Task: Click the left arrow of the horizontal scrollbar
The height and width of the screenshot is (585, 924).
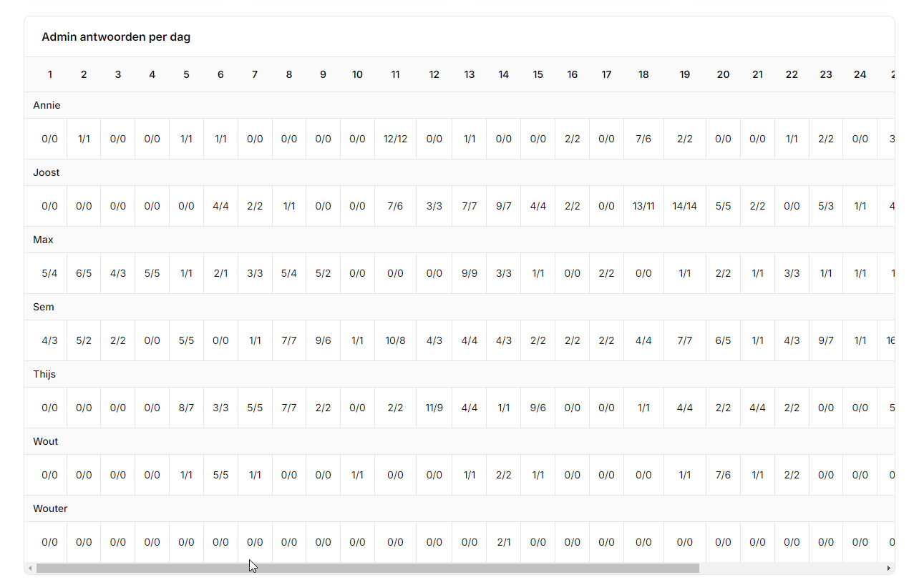Action: [x=30, y=569]
